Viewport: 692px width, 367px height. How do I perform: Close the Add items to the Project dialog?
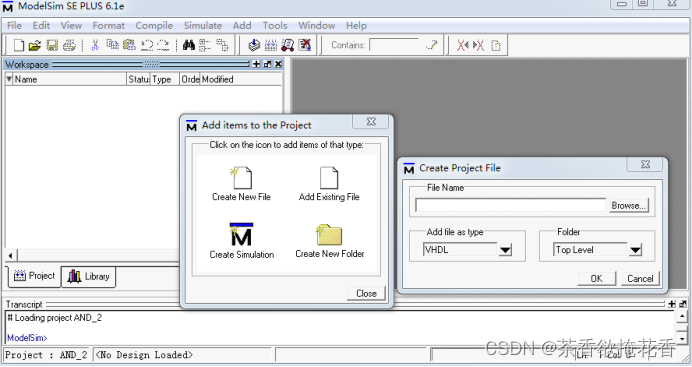click(x=371, y=122)
